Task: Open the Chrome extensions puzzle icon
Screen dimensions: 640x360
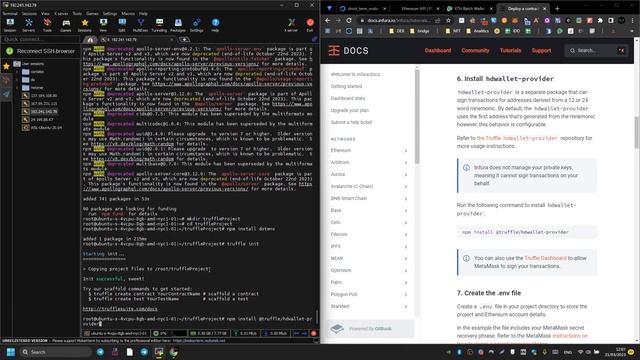Action: pyautogui.click(x=600, y=20)
